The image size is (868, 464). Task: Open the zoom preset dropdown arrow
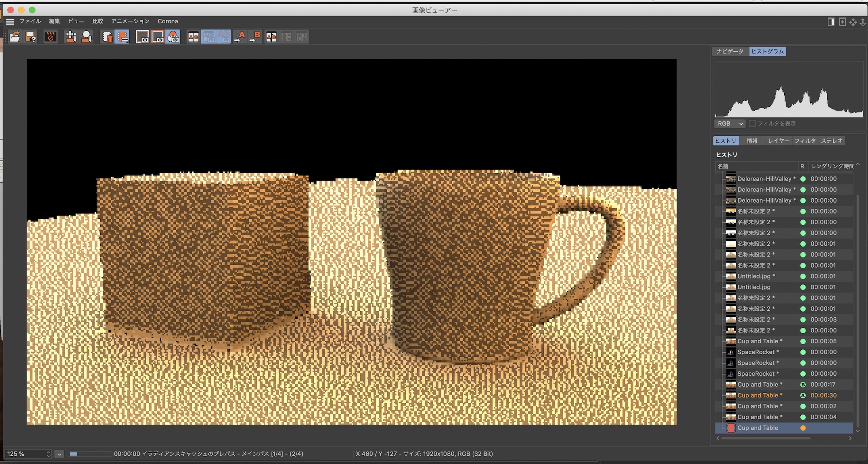click(59, 454)
